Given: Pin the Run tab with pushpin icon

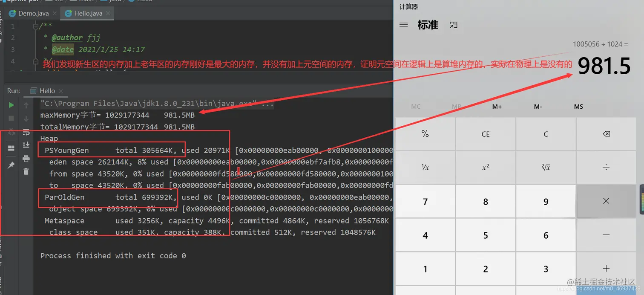Looking at the screenshot, I should (11, 165).
